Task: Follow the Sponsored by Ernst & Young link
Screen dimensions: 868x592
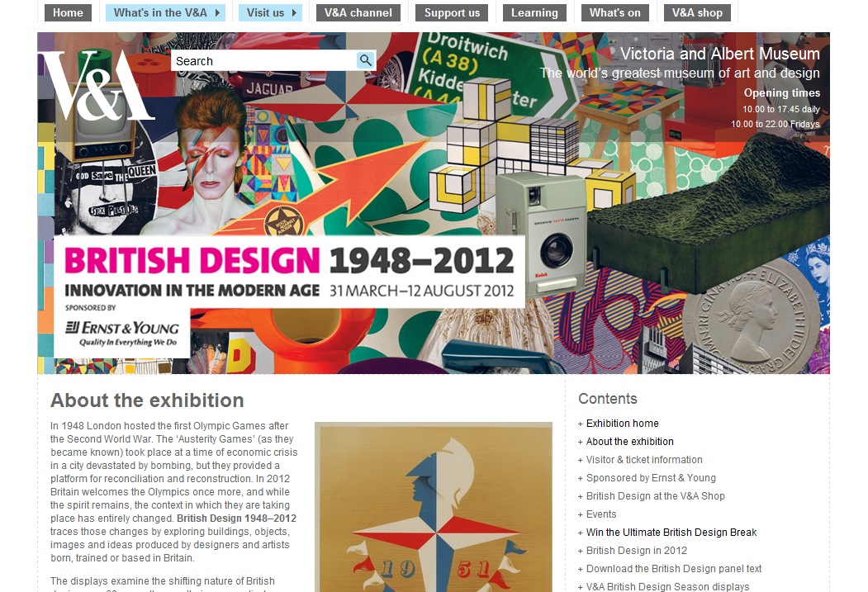Action: [651, 478]
